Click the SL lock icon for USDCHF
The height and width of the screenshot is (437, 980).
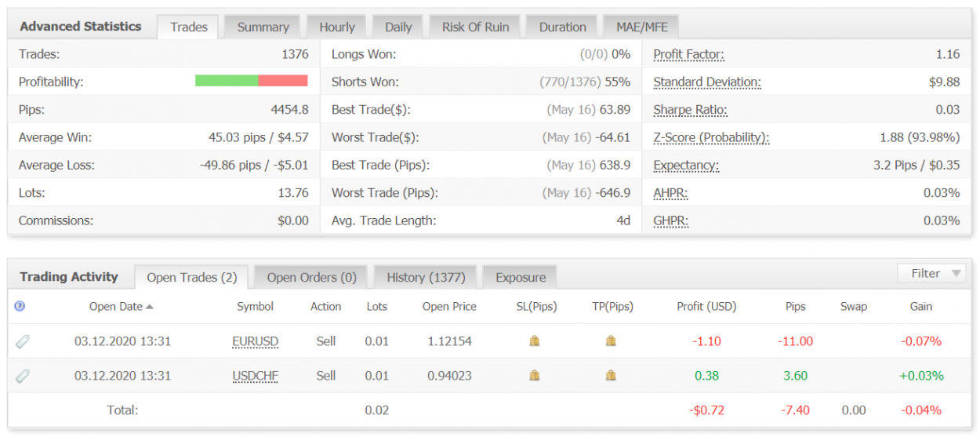[535, 376]
